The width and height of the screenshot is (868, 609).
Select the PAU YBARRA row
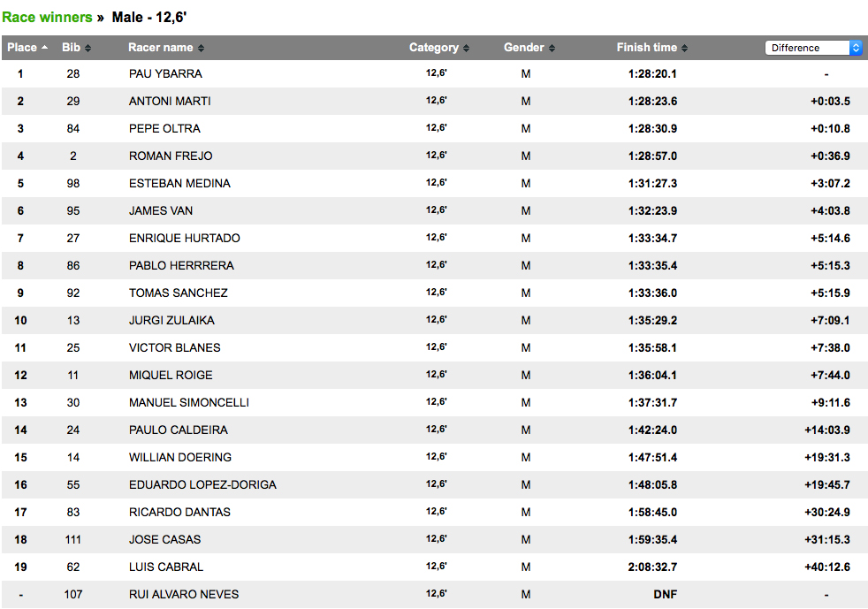[x=434, y=73]
